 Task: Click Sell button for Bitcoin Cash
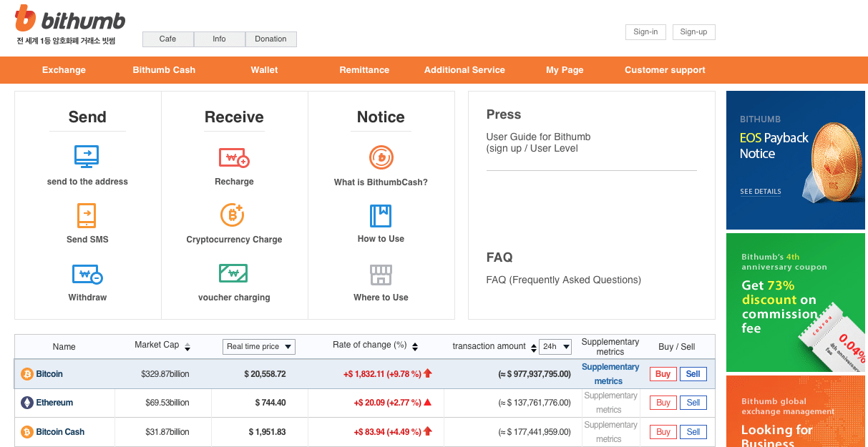click(693, 432)
